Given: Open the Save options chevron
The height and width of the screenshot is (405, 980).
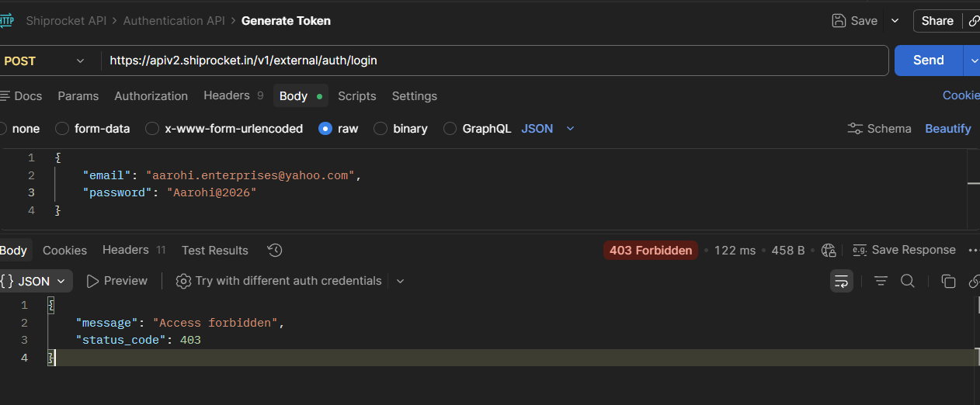Looking at the screenshot, I should pyautogui.click(x=895, y=21).
